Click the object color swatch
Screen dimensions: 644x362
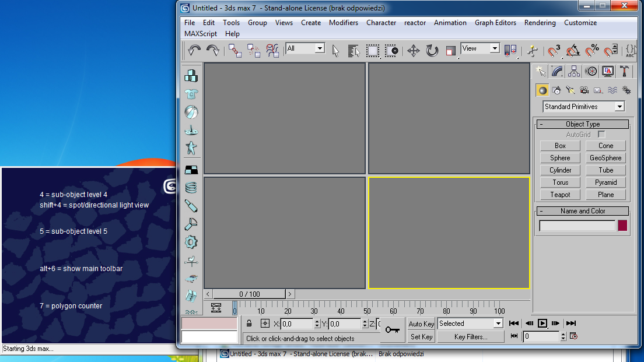click(x=622, y=226)
